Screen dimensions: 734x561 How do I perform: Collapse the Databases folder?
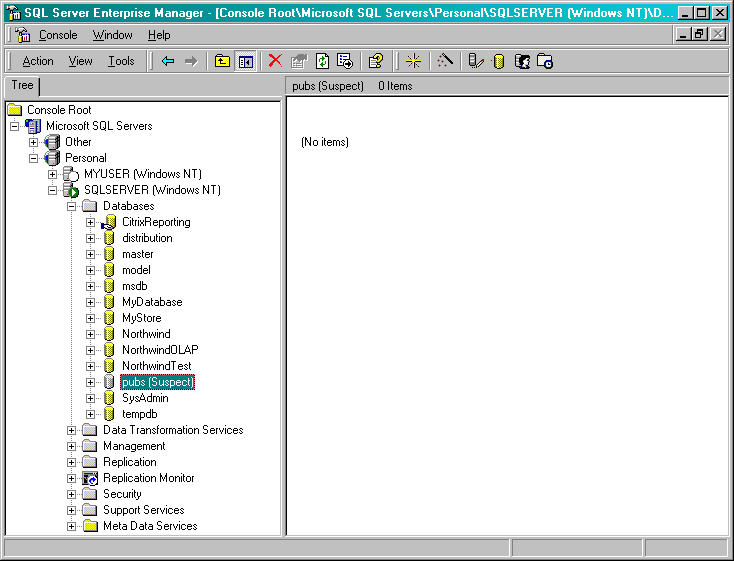tap(72, 206)
